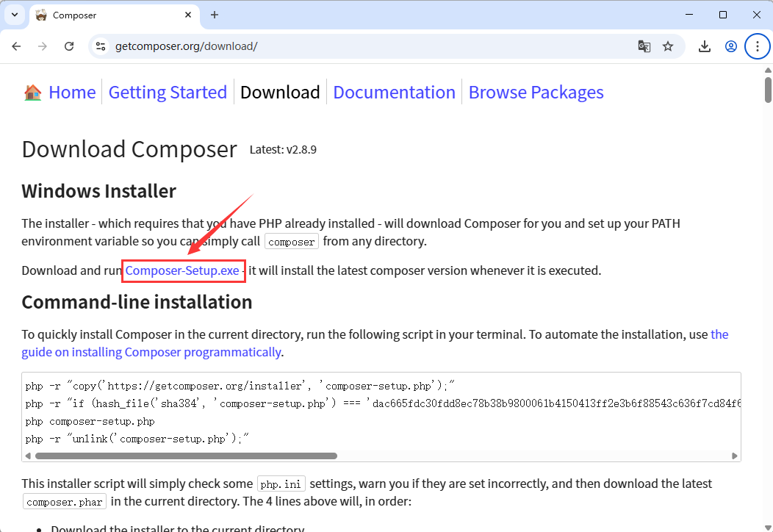This screenshot has height=532, width=773.
Task: Download Composer-Setup.exe installer link
Action: (x=182, y=270)
